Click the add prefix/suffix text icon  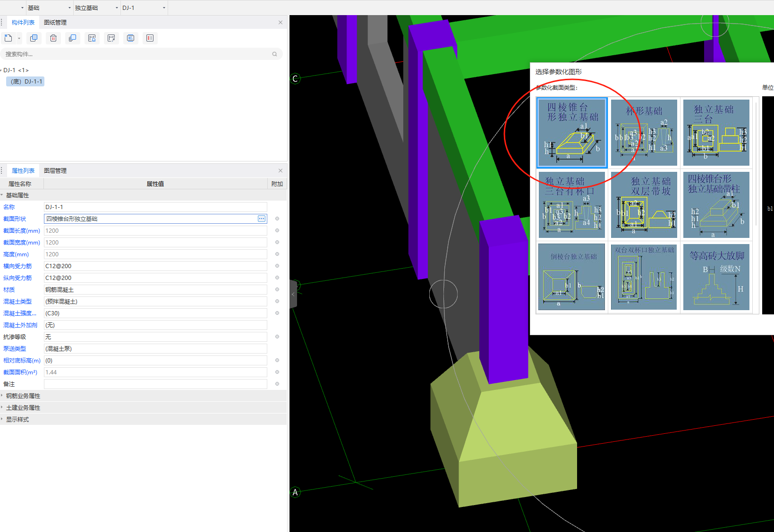point(131,38)
